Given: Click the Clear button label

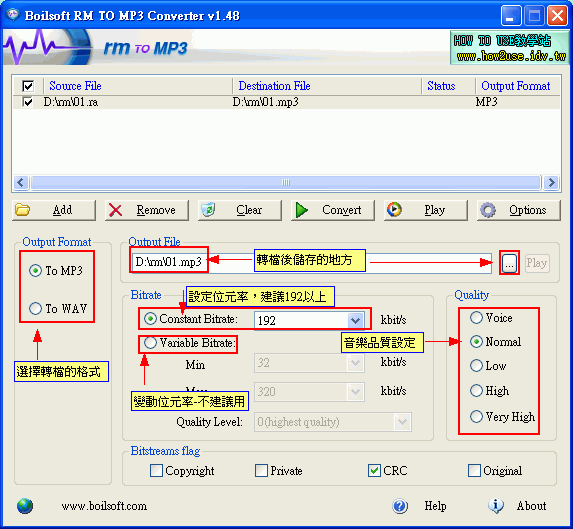Looking at the screenshot, I should [x=249, y=210].
